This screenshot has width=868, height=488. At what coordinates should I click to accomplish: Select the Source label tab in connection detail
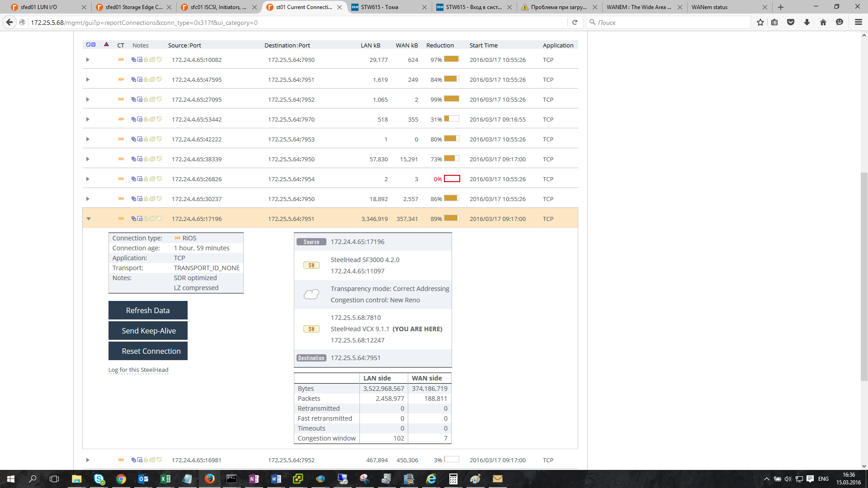click(311, 241)
